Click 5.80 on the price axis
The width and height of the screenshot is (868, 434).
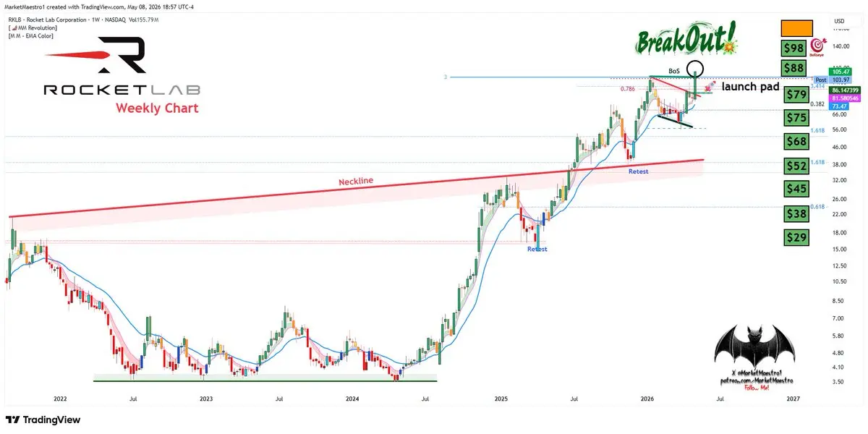point(838,336)
